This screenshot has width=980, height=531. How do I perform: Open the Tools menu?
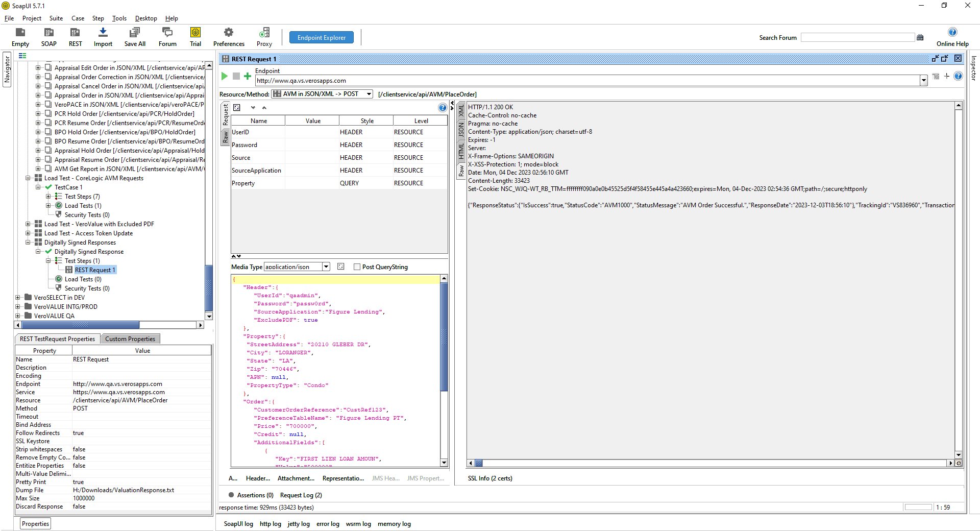[x=119, y=18]
